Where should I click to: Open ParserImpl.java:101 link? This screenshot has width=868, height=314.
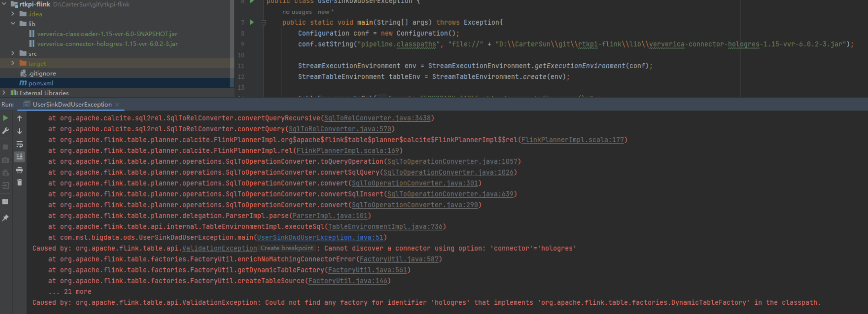330,216
